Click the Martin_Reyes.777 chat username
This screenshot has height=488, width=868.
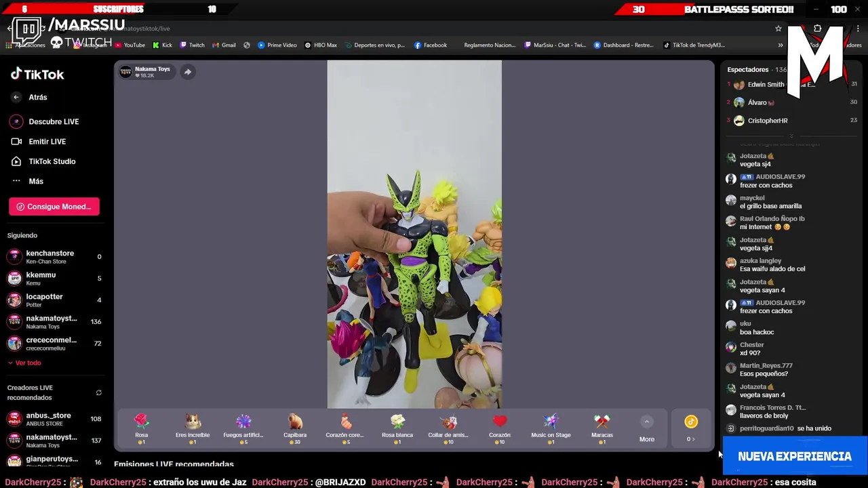tap(766, 366)
